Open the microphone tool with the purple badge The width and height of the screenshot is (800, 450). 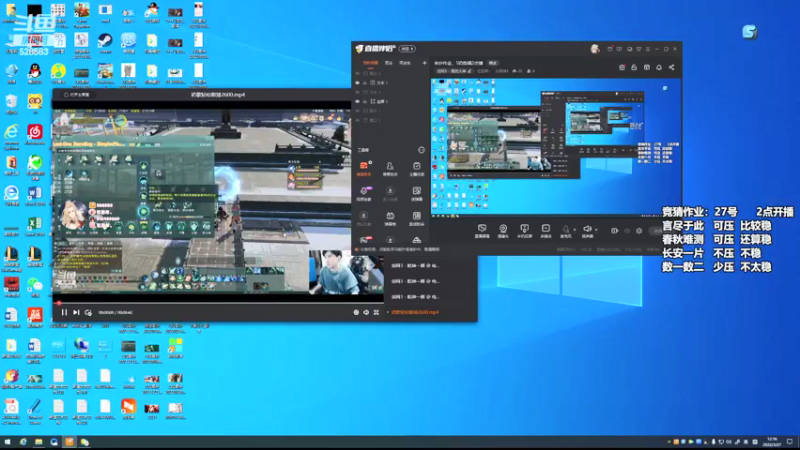[364, 193]
